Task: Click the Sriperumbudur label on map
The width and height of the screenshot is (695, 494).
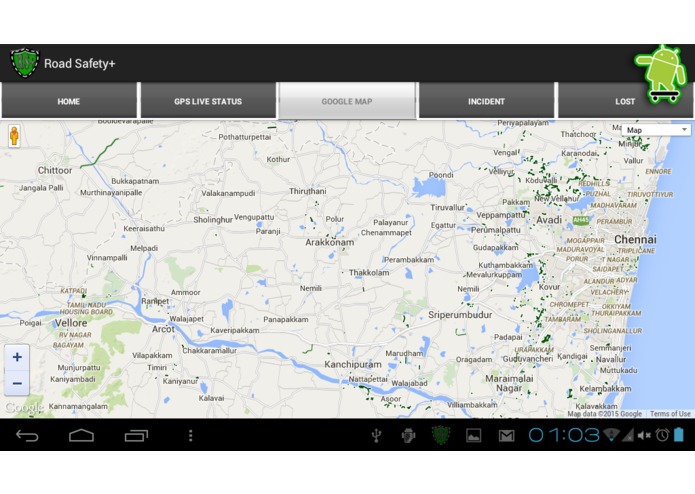Action: pyautogui.click(x=460, y=315)
